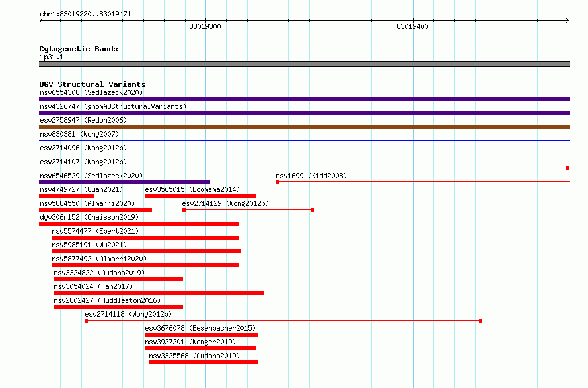The width and height of the screenshot is (588, 388).
Task: Click the 83019400 ruler position label
Action: [x=412, y=26]
